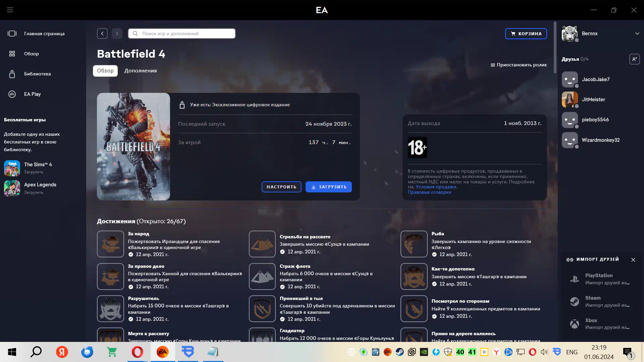
Task: Click the Настроить button
Action: 281,187
